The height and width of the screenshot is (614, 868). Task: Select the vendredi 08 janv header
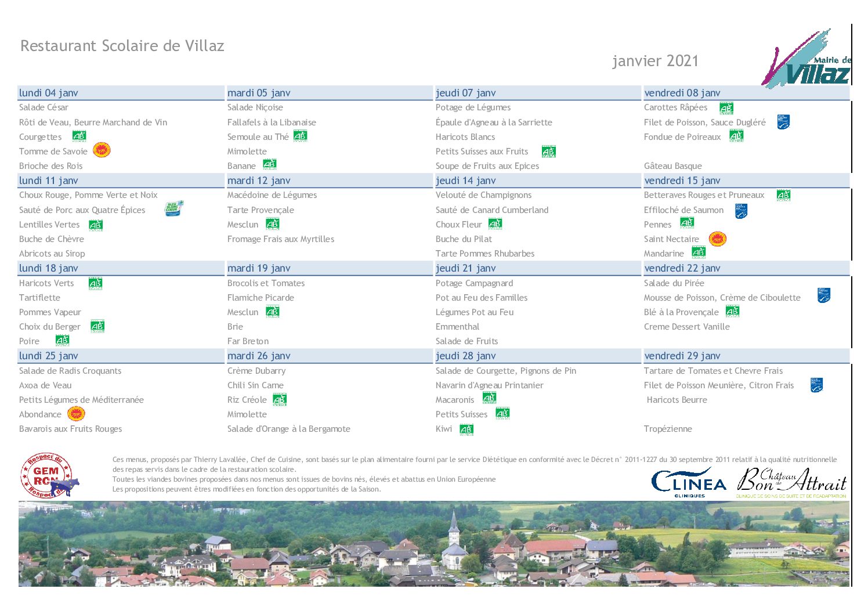746,93
